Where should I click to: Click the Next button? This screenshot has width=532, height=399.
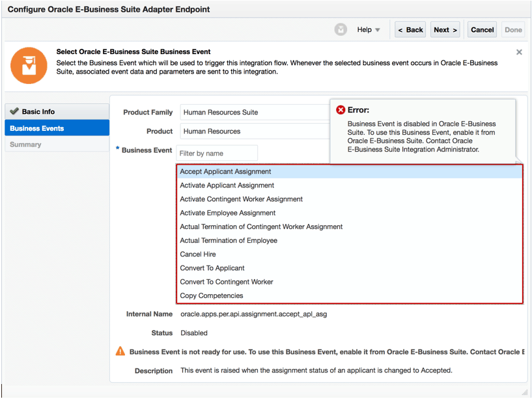445,30
